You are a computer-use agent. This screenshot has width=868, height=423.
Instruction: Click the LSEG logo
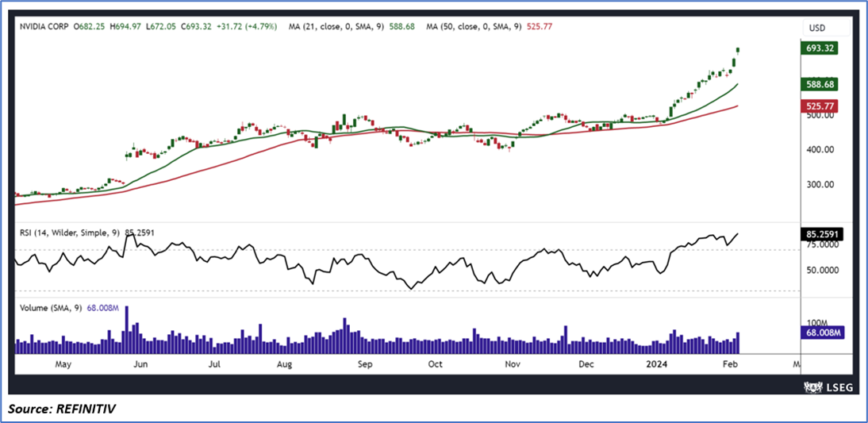[x=827, y=386]
